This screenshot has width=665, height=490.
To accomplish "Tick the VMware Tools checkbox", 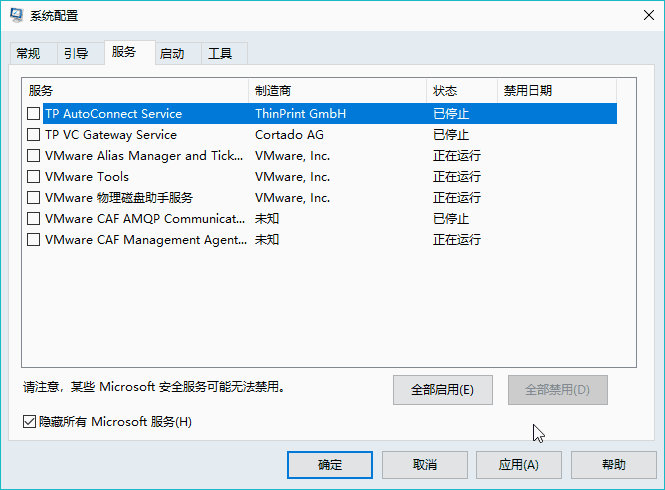I will point(34,177).
